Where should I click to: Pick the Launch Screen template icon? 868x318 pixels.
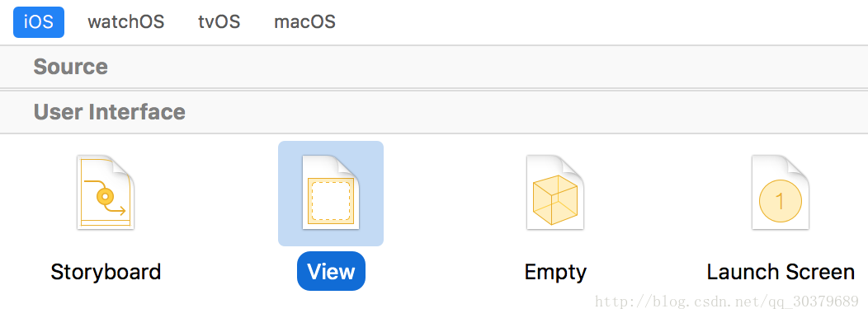[780, 193]
